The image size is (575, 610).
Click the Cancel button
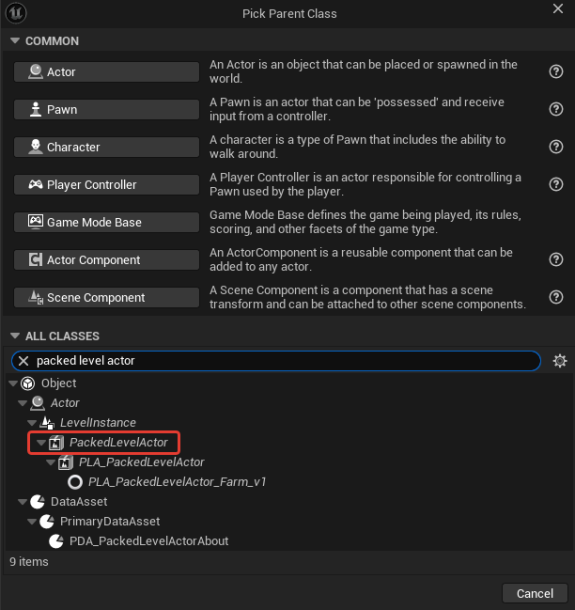coord(535,594)
